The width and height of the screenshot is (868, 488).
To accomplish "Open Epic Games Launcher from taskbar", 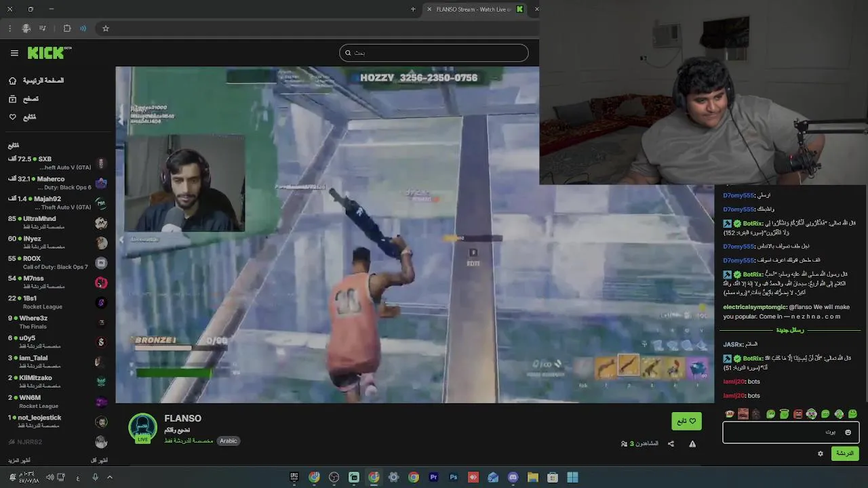I will click(294, 477).
